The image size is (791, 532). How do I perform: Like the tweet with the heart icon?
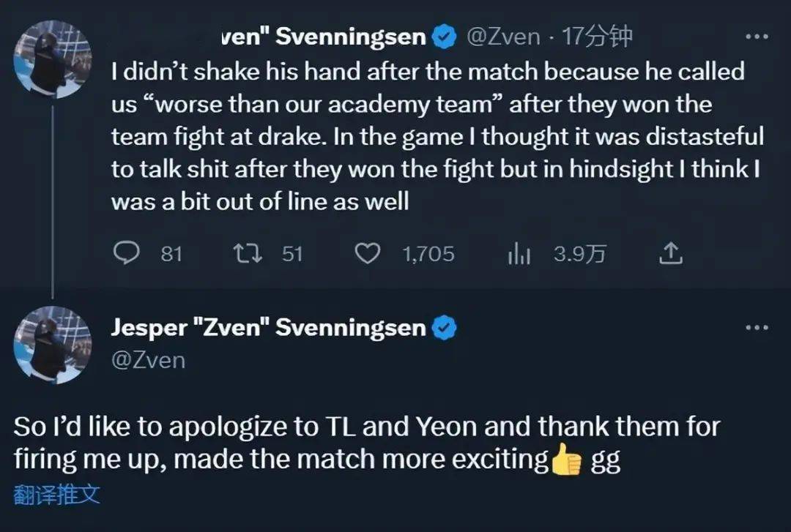(x=367, y=253)
